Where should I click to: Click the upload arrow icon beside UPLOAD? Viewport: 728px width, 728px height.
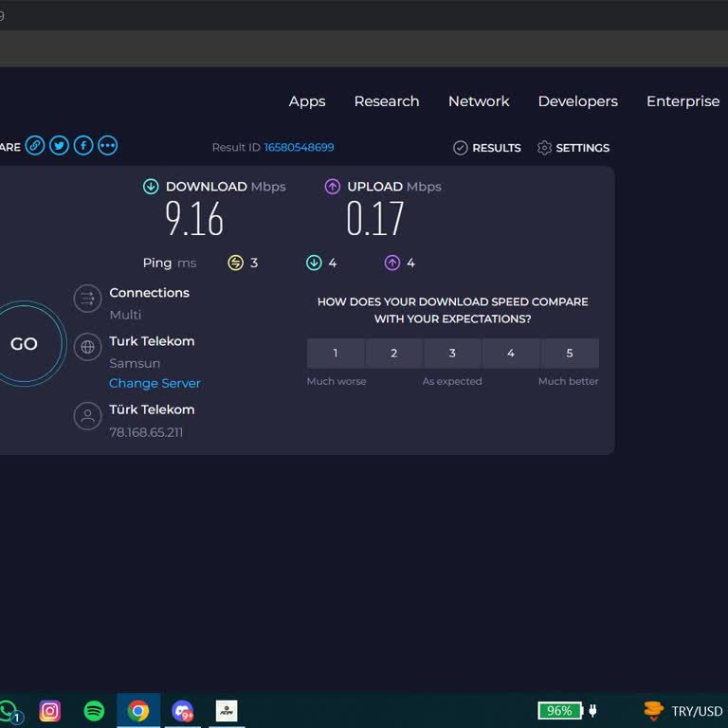(333, 187)
